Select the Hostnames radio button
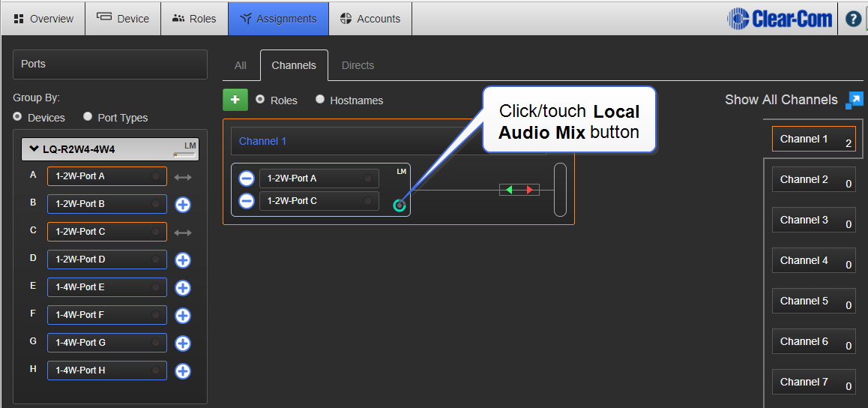The image size is (868, 408). (x=320, y=99)
